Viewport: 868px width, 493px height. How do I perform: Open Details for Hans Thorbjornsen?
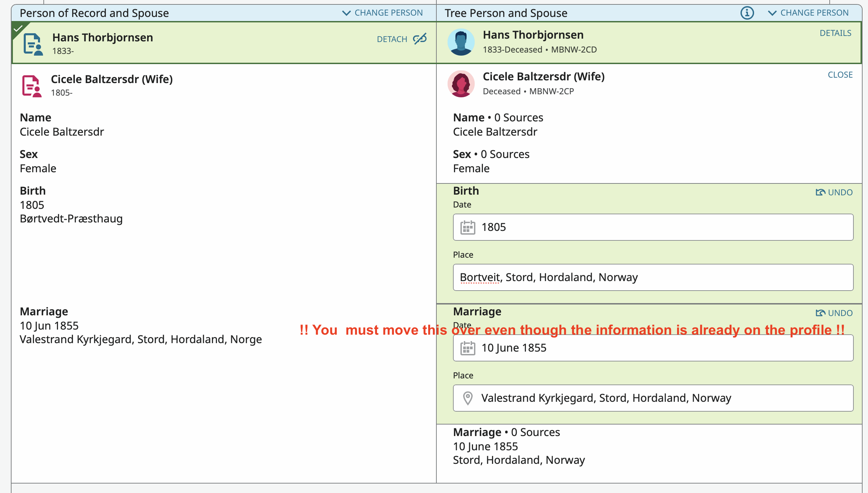[835, 33]
